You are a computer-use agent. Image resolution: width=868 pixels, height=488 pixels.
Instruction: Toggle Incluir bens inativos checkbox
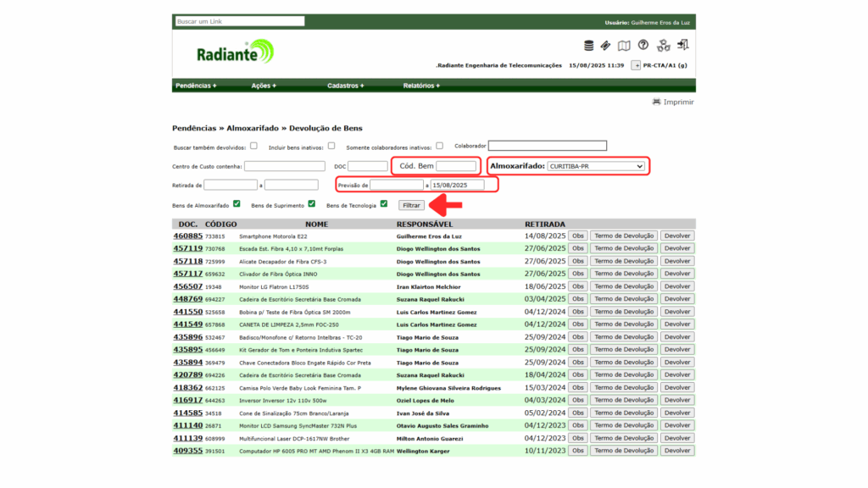pyautogui.click(x=331, y=146)
